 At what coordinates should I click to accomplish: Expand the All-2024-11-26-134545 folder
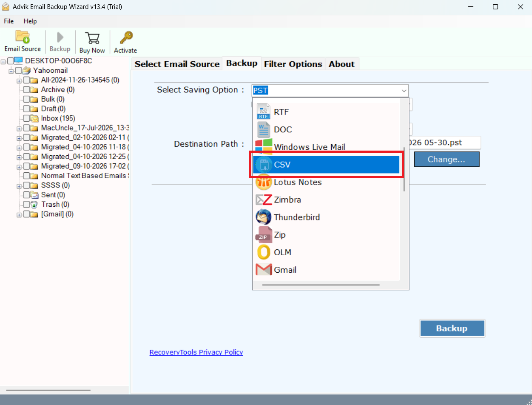coord(19,80)
